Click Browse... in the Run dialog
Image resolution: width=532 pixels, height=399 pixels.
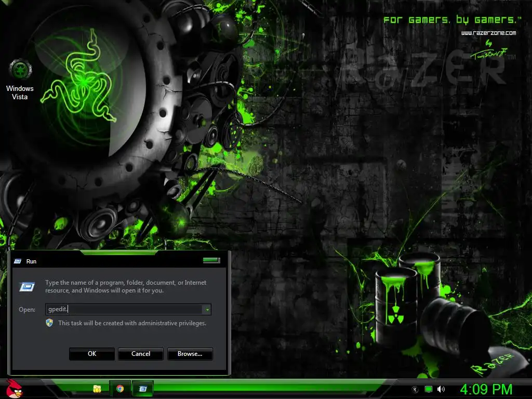click(x=190, y=354)
